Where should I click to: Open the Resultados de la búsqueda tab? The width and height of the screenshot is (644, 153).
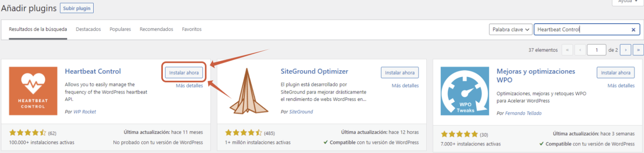[x=38, y=29]
